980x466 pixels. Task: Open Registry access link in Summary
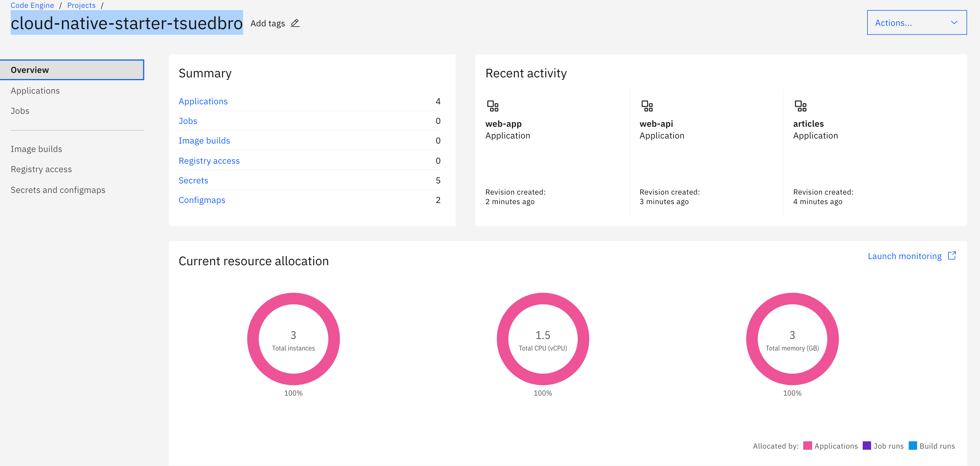tap(209, 161)
